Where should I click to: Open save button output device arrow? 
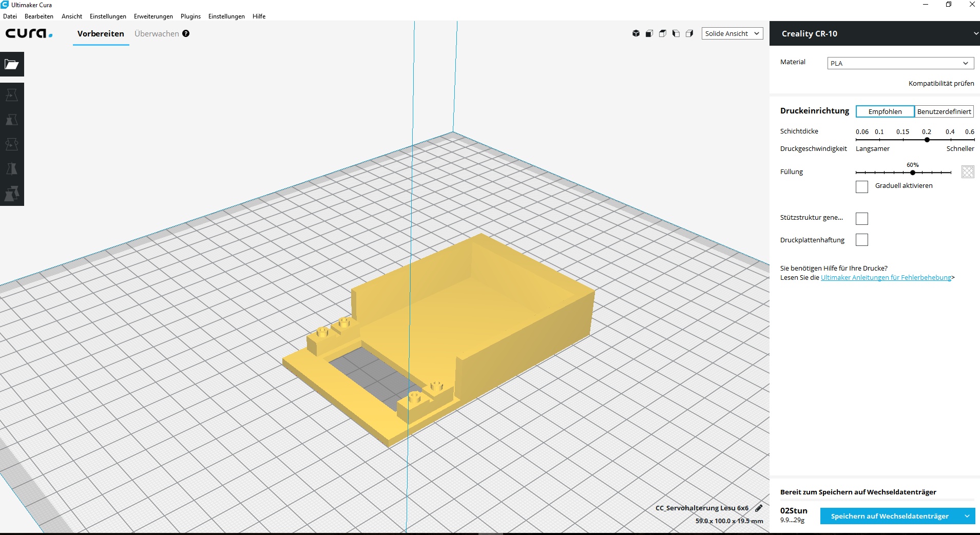(967, 516)
